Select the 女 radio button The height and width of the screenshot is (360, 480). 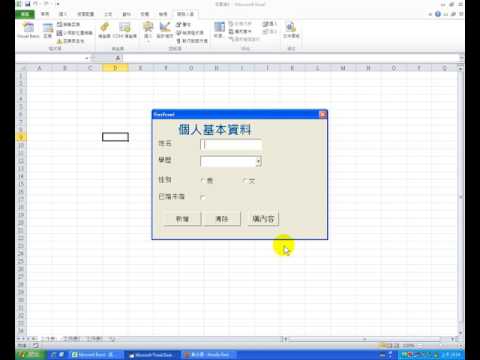click(x=244, y=180)
